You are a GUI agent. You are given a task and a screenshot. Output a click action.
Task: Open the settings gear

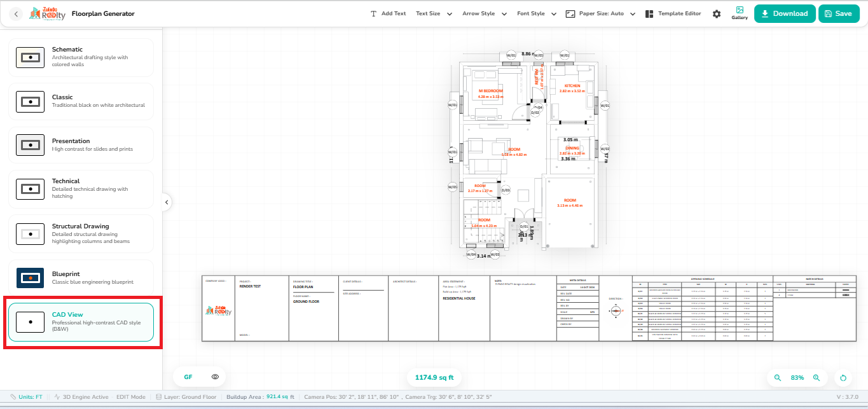[717, 14]
